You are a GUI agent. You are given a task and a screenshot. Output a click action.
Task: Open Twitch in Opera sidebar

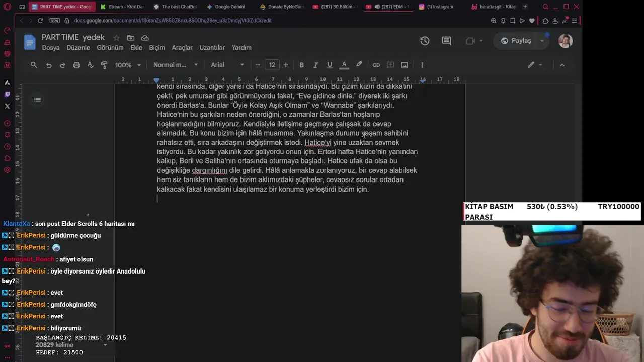coord(7,94)
